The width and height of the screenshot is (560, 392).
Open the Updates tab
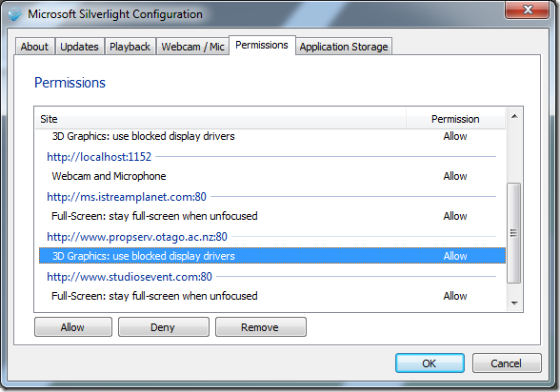click(x=80, y=47)
